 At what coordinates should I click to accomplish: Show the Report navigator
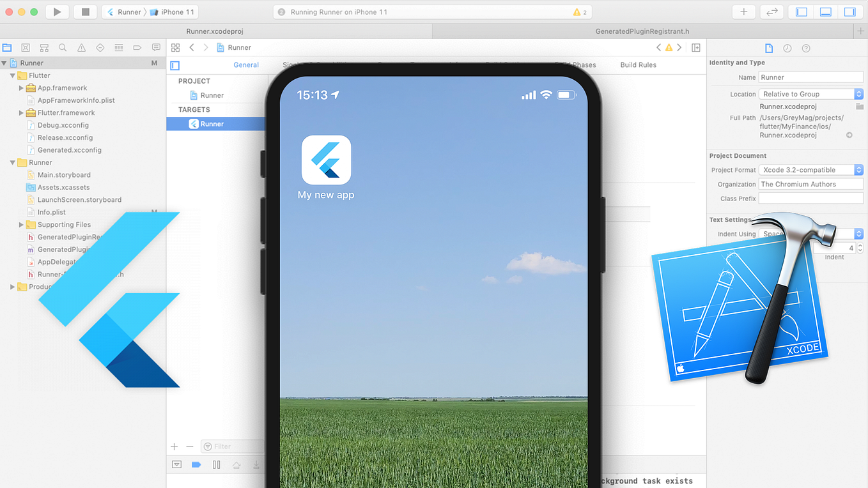[x=155, y=47]
